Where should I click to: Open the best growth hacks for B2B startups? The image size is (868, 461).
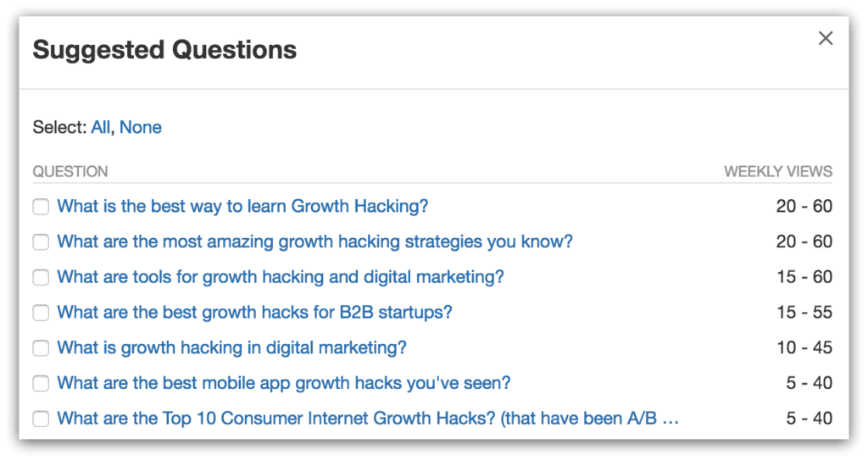coord(254,312)
